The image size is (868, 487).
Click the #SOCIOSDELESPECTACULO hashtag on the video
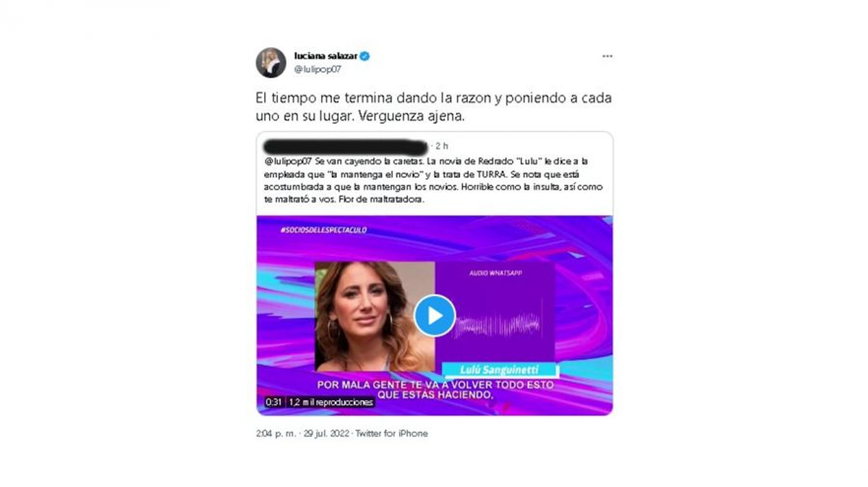tap(323, 229)
